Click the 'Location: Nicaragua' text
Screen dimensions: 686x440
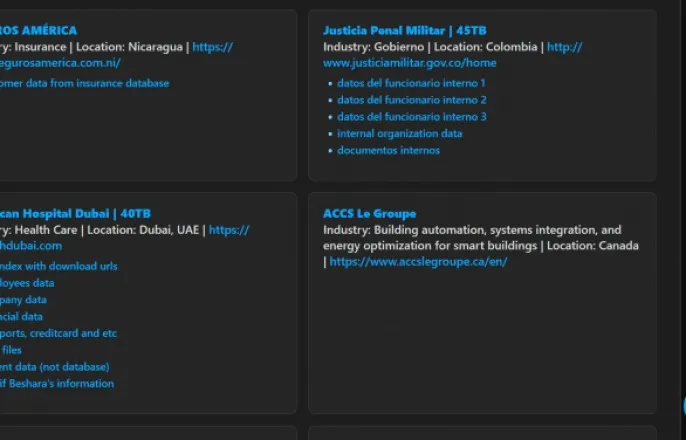[130, 47]
